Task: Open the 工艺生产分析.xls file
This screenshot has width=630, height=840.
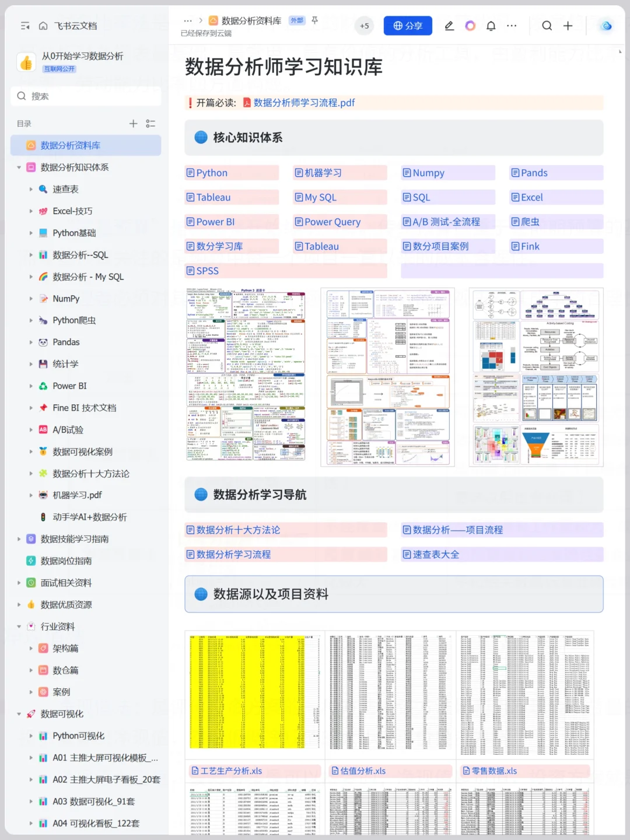Action: click(231, 771)
